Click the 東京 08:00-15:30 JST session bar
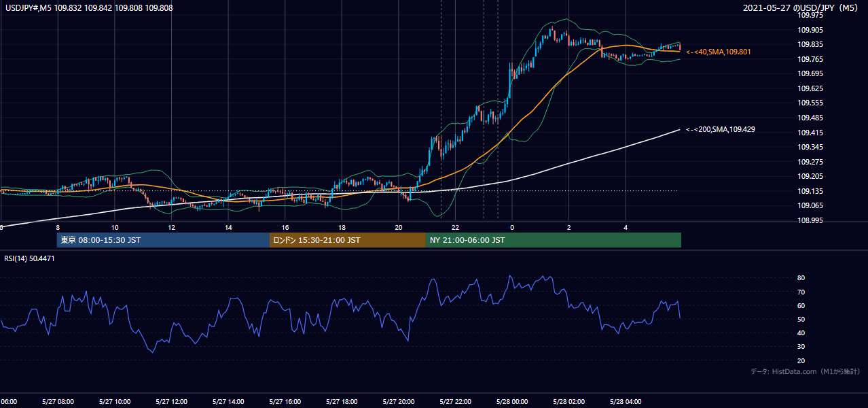 pos(164,240)
